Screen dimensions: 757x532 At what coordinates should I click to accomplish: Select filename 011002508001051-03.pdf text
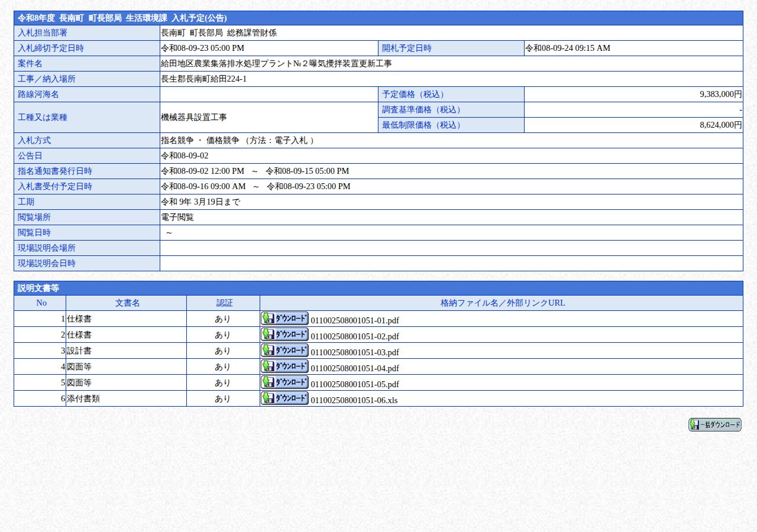pyautogui.click(x=355, y=352)
